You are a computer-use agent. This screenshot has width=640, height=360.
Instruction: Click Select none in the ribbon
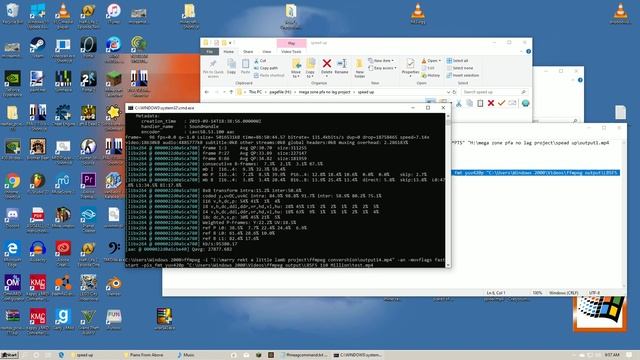[460, 68]
